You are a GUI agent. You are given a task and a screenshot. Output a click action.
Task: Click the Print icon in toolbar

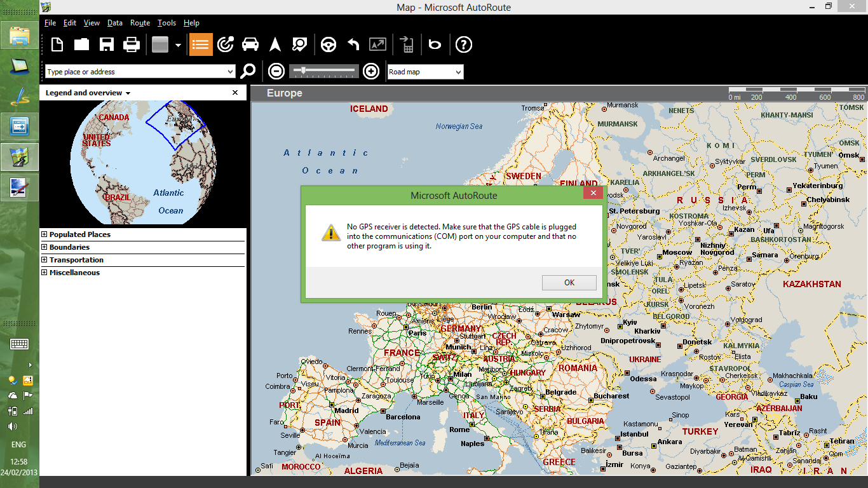(131, 44)
